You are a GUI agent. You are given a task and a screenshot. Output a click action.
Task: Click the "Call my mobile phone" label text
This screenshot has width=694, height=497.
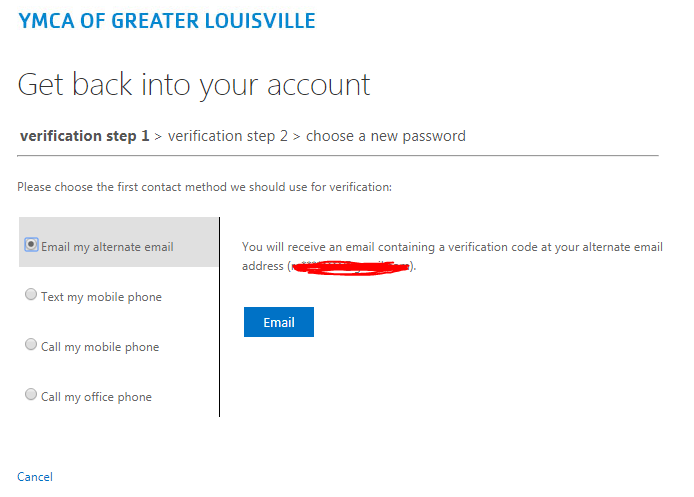100,347
